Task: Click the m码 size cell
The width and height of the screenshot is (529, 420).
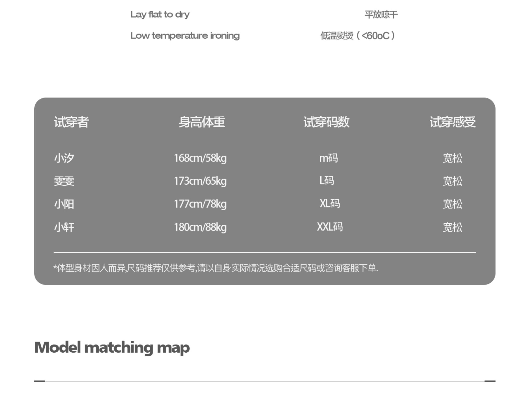Action: coord(328,158)
